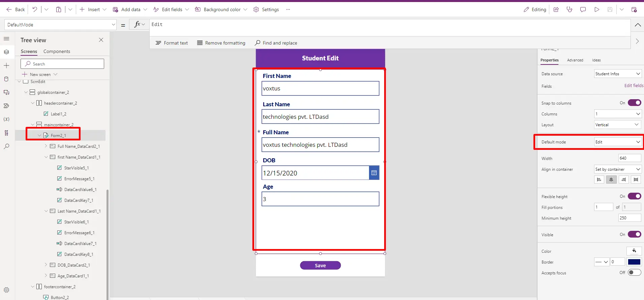
Task: Click the Share icon in the top bar
Action: 556,9
